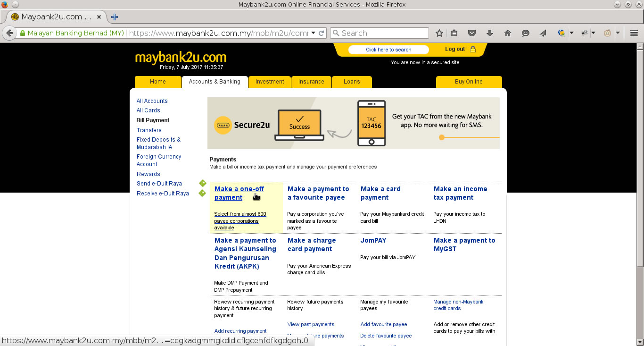The width and height of the screenshot is (644, 346).
Task: Click the green padlock site identity icon
Action: pyautogui.click(x=22, y=34)
